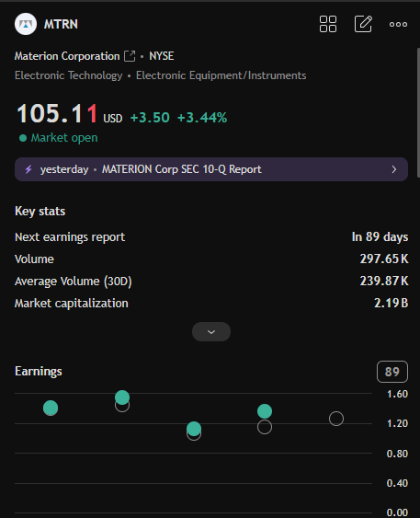Click the NYSE exchange label

pyautogui.click(x=162, y=56)
